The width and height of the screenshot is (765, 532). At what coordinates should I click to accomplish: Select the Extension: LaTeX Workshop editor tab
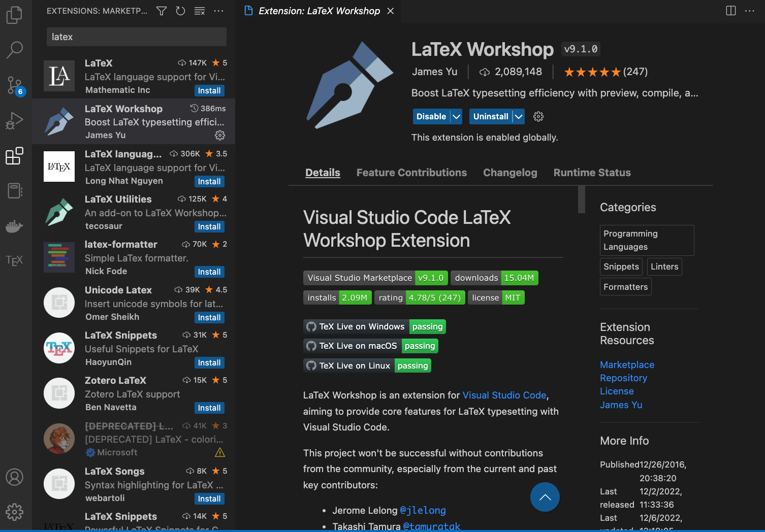(x=318, y=11)
